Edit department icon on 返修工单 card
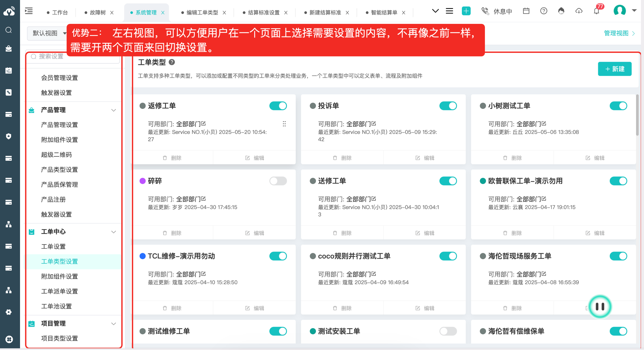 (204, 123)
